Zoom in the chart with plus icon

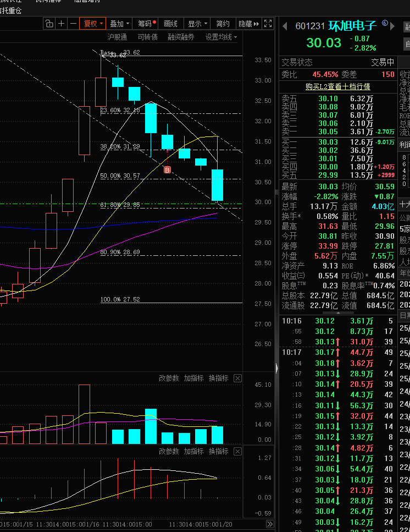pyautogui.click(x=62, y=24)
